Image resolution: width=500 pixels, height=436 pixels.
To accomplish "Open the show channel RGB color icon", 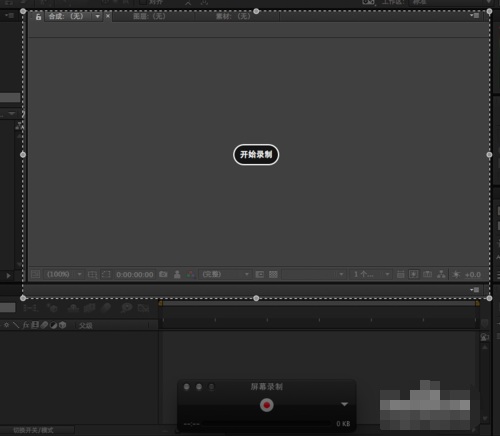I will (x=191, y=274).
